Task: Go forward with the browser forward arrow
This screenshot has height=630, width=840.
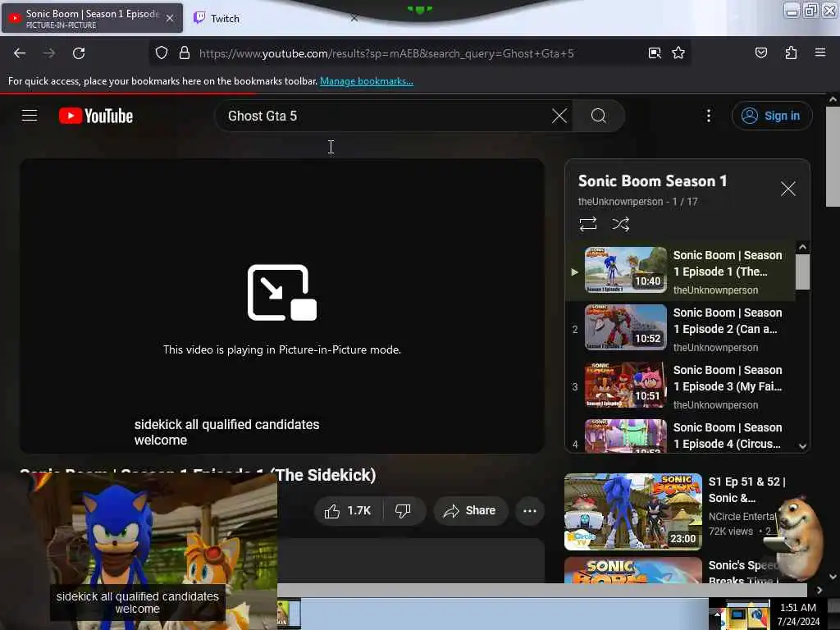Action: [x=48, y=53]
